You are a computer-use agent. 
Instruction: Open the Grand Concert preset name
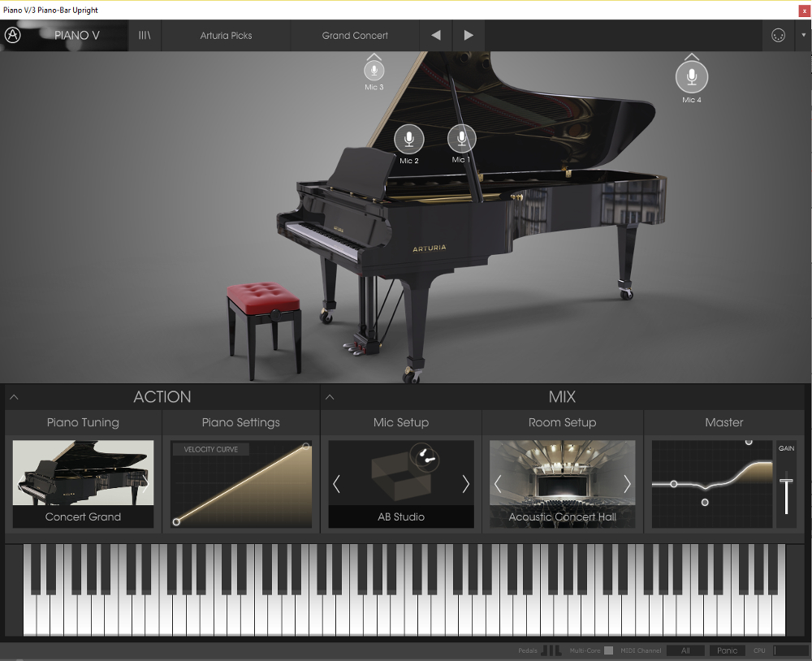click(355, 35)
